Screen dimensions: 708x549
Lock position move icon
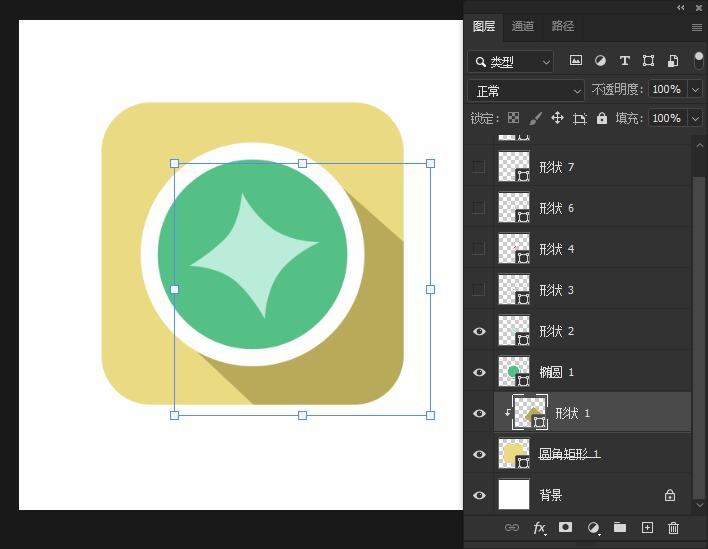(x=557, y=118)
